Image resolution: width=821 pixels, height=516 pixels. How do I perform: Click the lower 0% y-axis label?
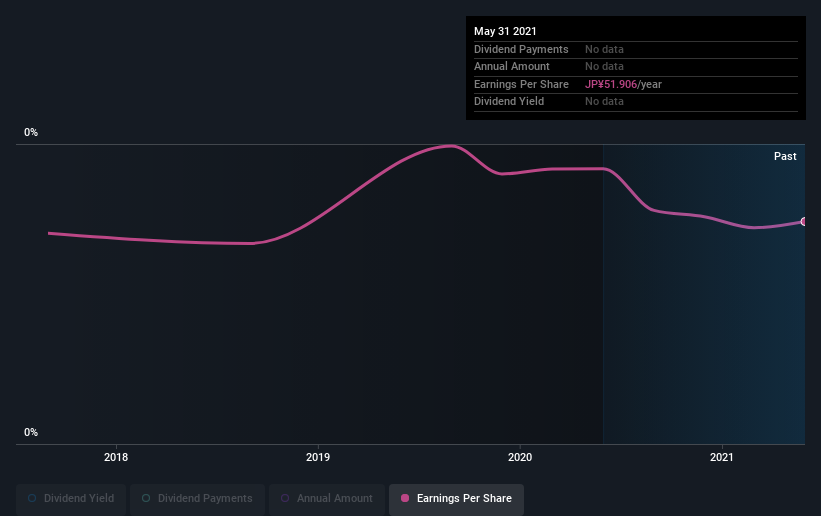pos(31,433)
